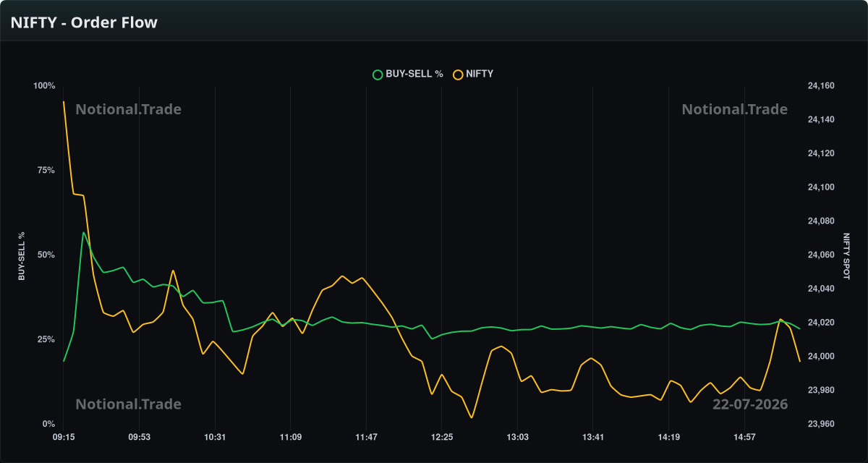Viewport: 868px width, 463px height.
Task: Select the 14:57 time axis label
Action: 744,437
